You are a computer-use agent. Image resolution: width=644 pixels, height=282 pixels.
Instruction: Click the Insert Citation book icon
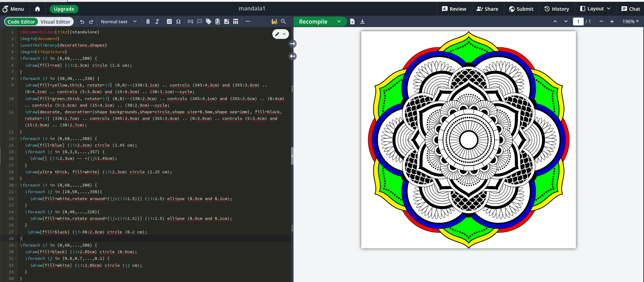point(217,22)
